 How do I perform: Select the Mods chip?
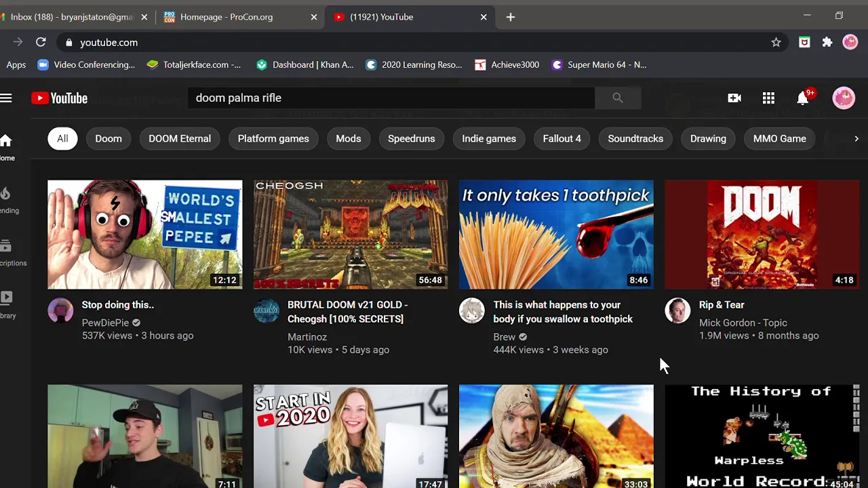pos(349,139)
